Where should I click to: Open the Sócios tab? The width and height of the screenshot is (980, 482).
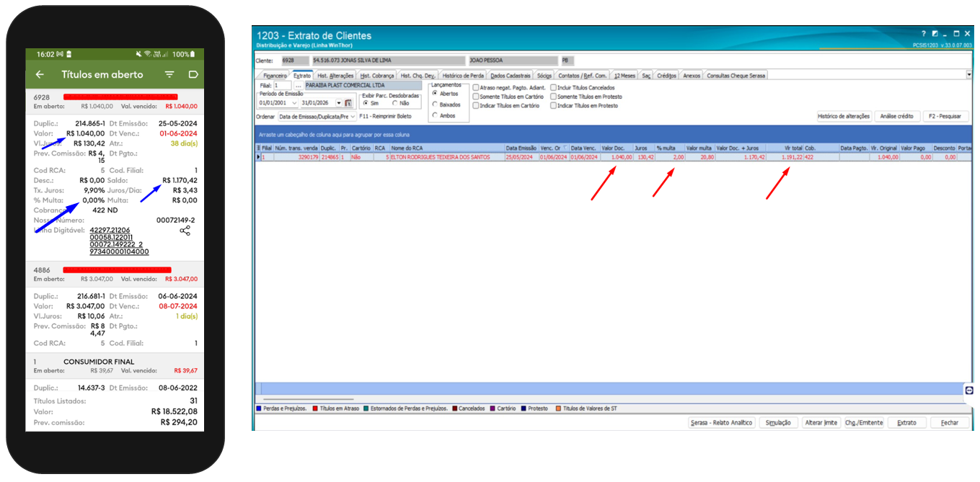[544, 76]
